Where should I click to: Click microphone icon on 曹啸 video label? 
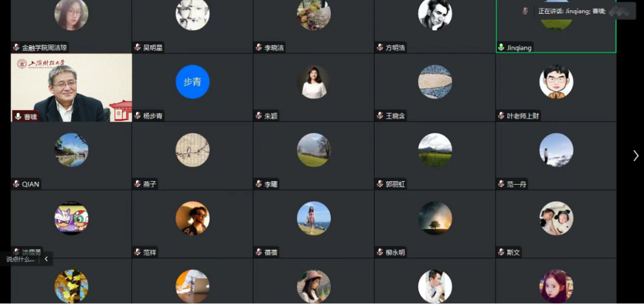[x=18, y=117]
